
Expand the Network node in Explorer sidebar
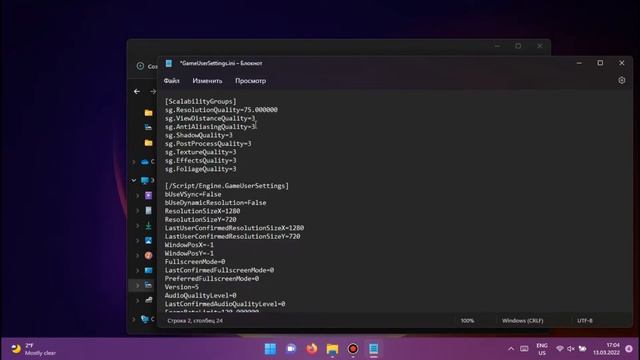(134, 319)
